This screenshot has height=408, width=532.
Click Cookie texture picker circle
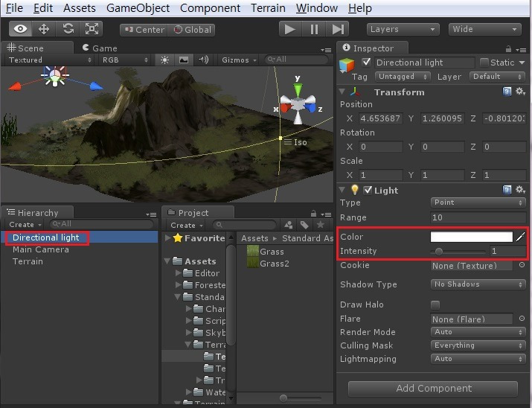pyautogui.click(x=522, y=265)
